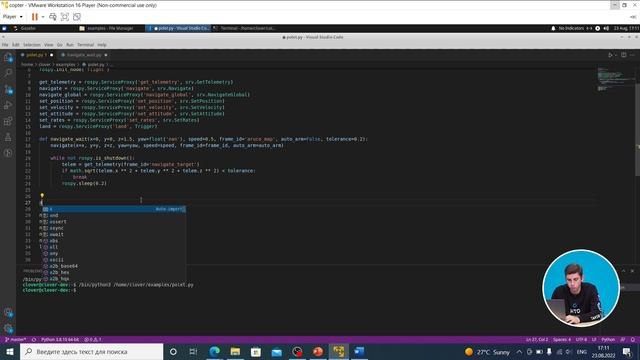Open Windows Task View
This screenshot has height=360, width=640.
click(193, 351)
